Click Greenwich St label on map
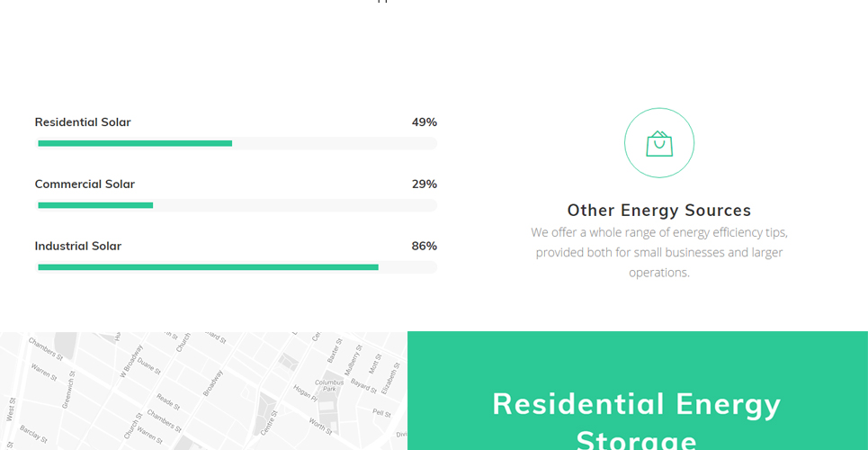The height and width of the screenshot is (450, 868). (68, 390)
